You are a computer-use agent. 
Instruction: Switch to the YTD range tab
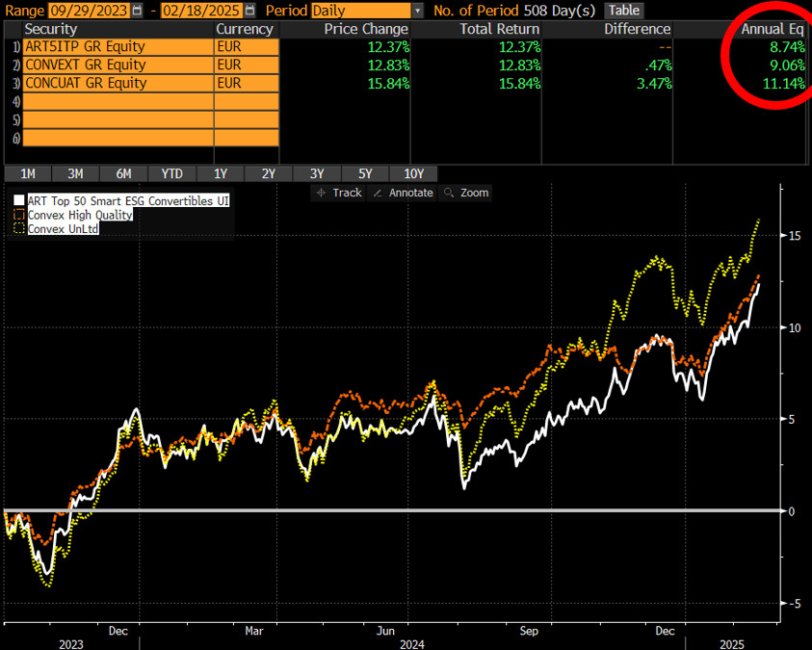(x=171, y=173)
